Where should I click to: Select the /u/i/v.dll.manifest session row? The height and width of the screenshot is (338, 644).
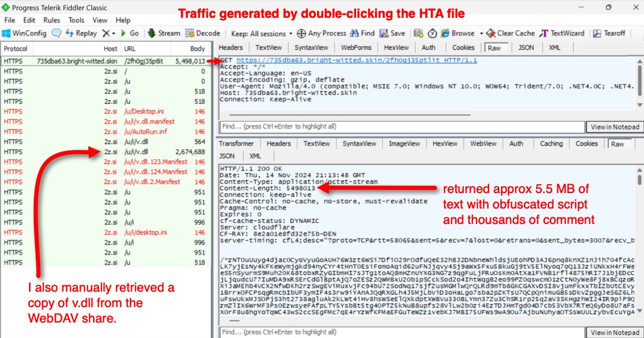click(x=105, y=122)
